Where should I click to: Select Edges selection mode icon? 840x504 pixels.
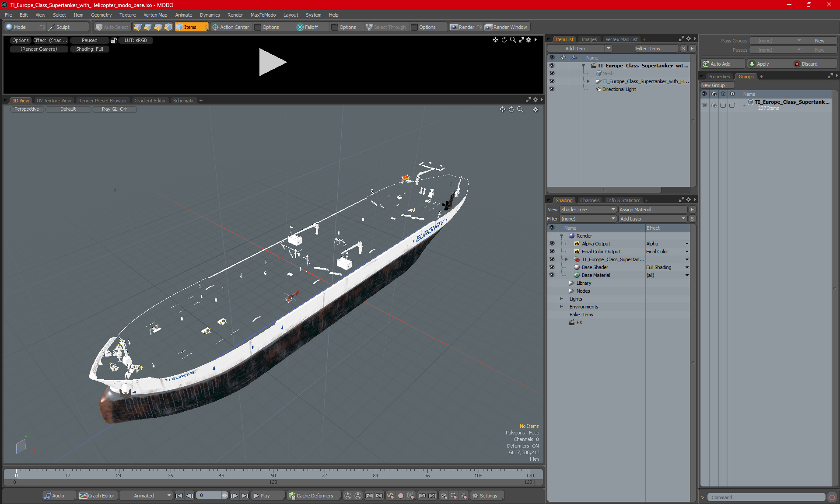tap(148, 27)
